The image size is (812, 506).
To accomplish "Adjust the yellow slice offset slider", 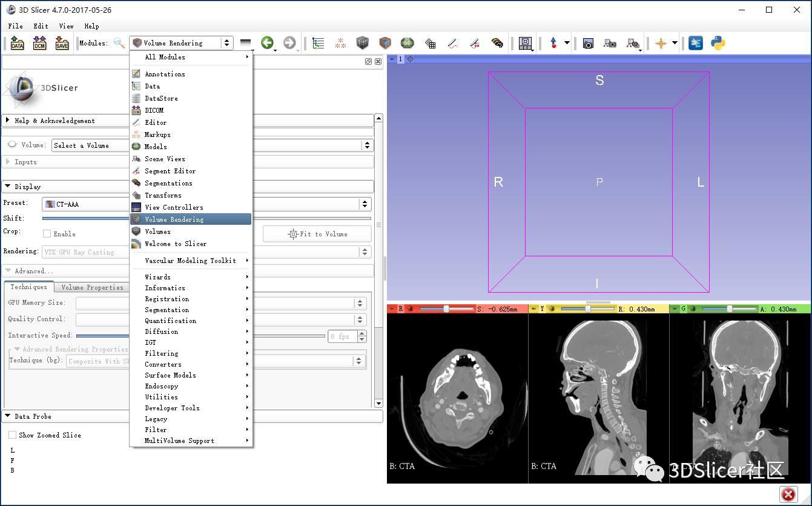I will [589, 308].
